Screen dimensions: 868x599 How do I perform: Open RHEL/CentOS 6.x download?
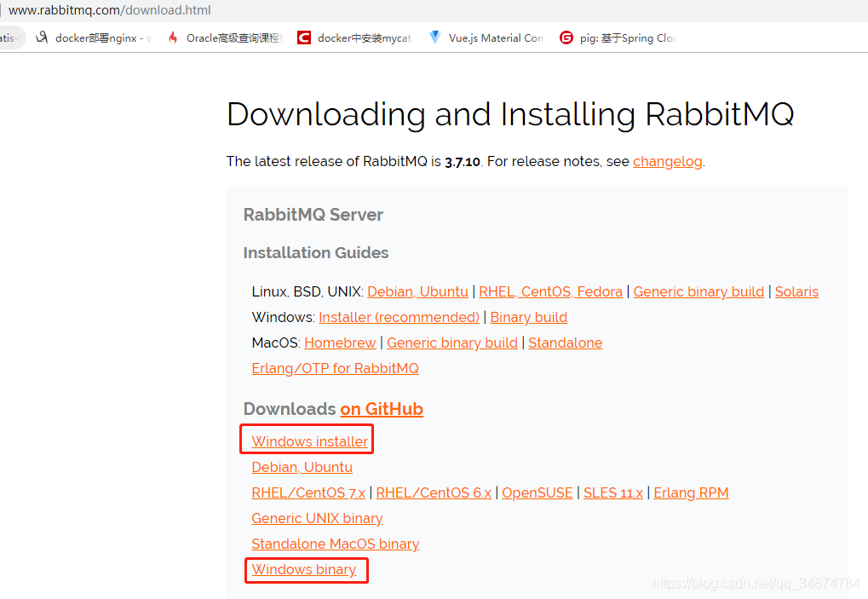434,492
